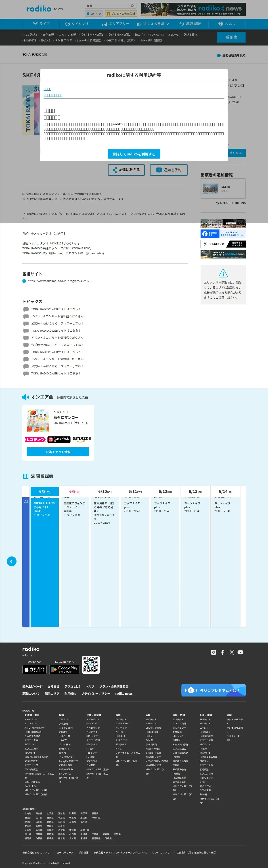Open ABCラジオ in 近畿 station list

[151, 719]
